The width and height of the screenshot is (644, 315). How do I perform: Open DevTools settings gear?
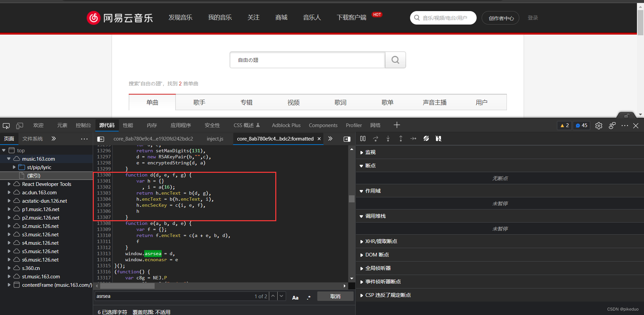(599, 125)
